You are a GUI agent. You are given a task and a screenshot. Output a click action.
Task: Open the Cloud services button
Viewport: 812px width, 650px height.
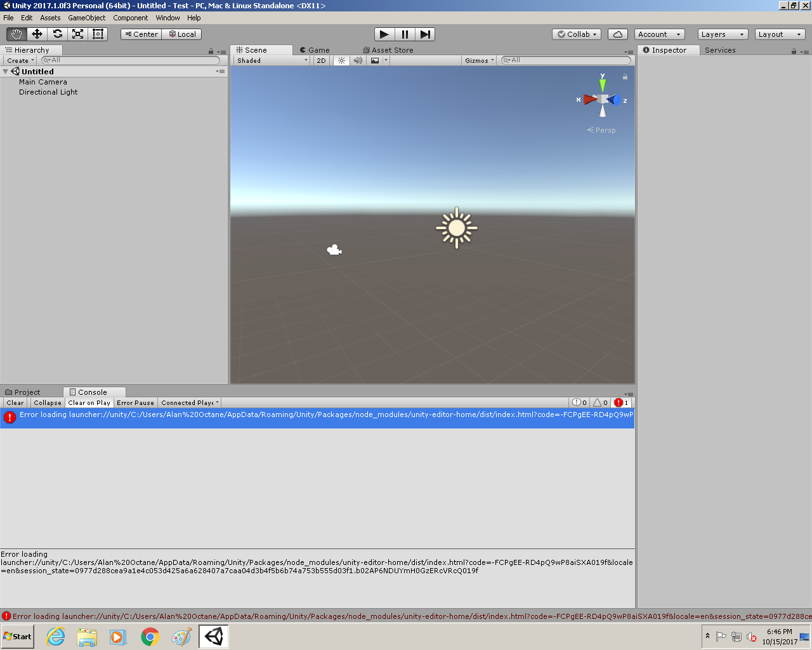point(618,34)
